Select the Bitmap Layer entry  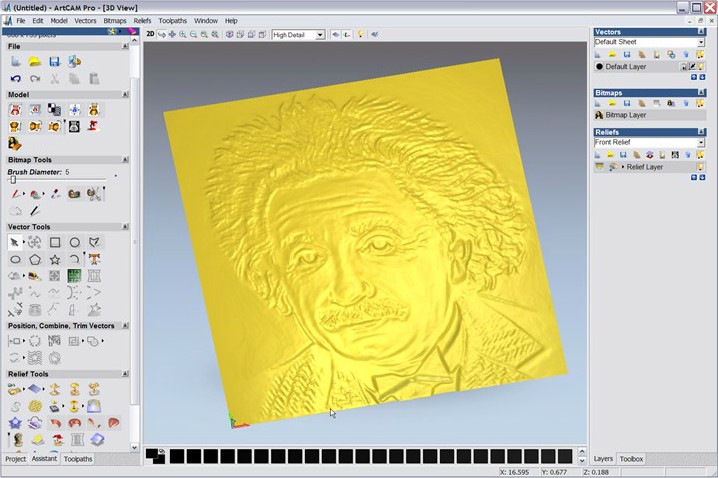click(x=626, y=115)
